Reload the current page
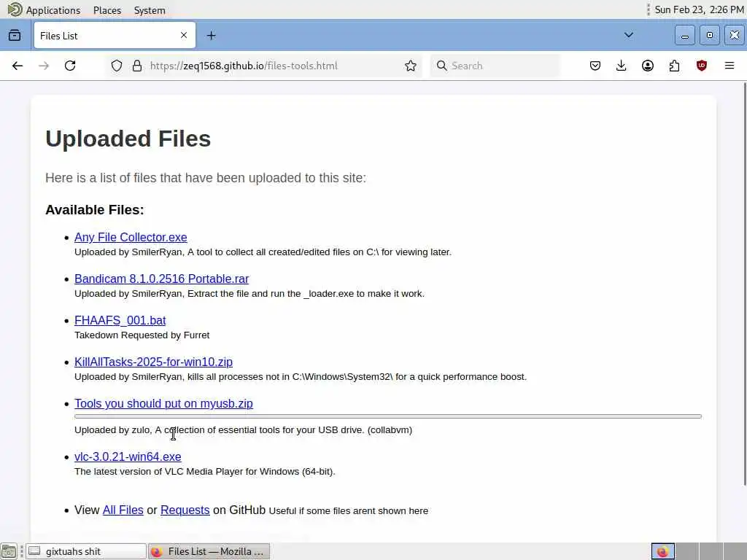Image resolution: width=747 pixels, height=560 pixels. click(70, 66)
